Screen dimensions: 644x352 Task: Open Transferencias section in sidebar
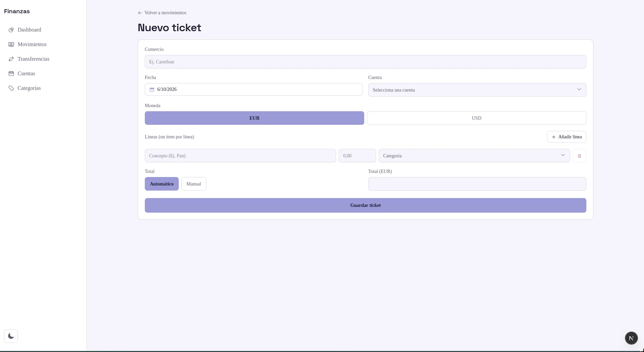pos(43,59)
